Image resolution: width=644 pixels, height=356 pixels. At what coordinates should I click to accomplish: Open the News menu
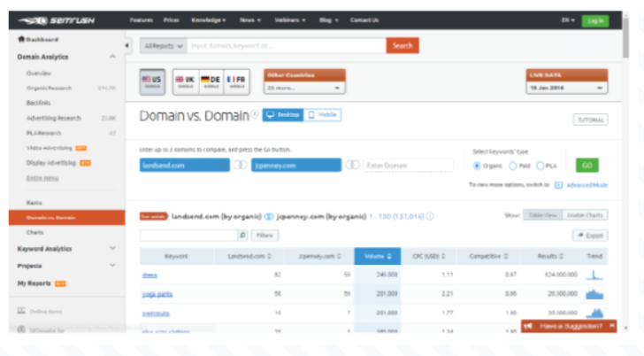pyautogui.click(x=250, y=20)
